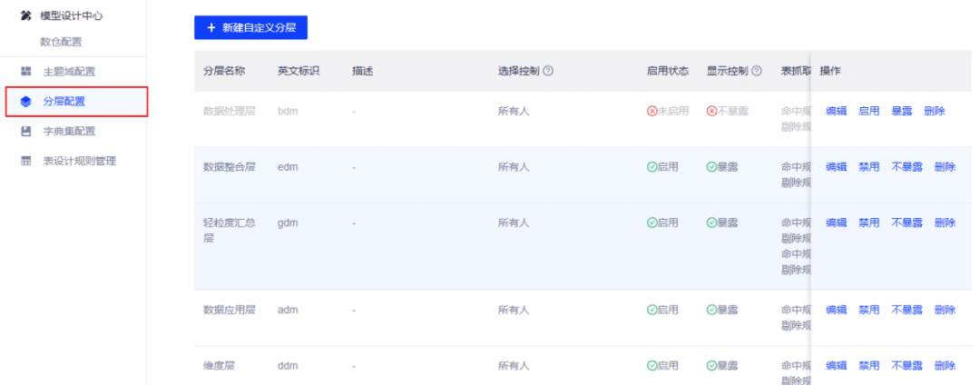This screenshot has width=980, height=385.
Task: Click the 表设计规则管理 table icon
Action: coord(25,162)
